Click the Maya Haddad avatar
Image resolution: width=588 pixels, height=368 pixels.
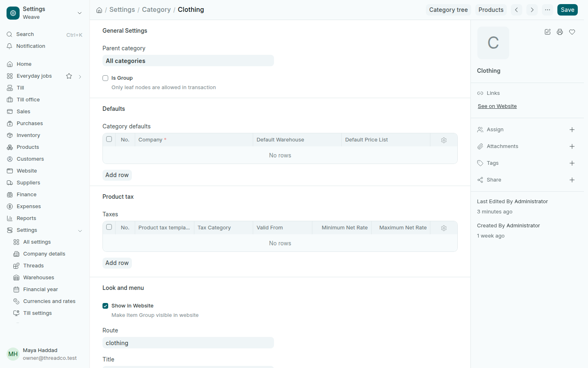(13, 354)
